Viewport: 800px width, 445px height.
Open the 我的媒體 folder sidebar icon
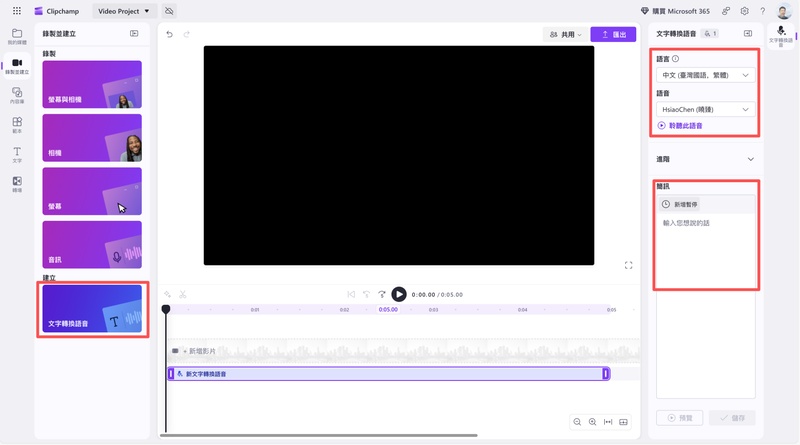pyautogui.click(x=16, y=36)
